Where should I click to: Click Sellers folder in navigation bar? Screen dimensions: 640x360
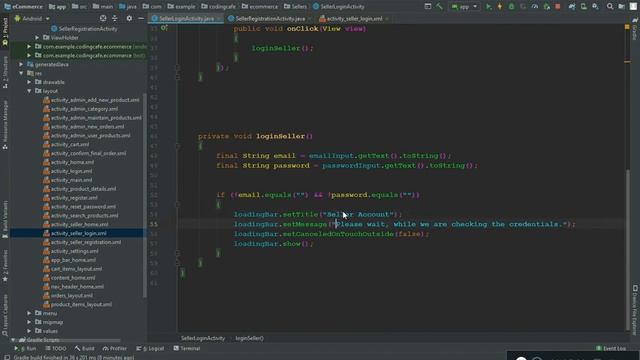pyautogui.click(x=295, y=7)
